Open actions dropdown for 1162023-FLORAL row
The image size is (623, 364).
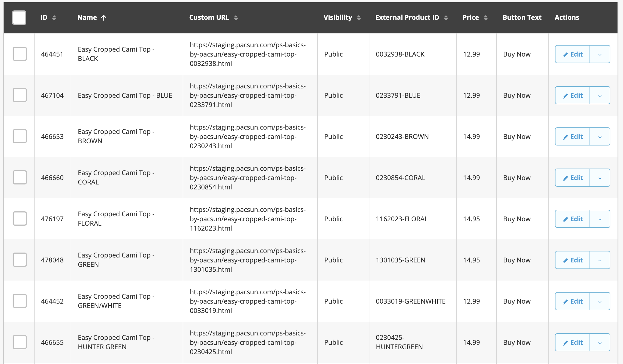point(600,219)
